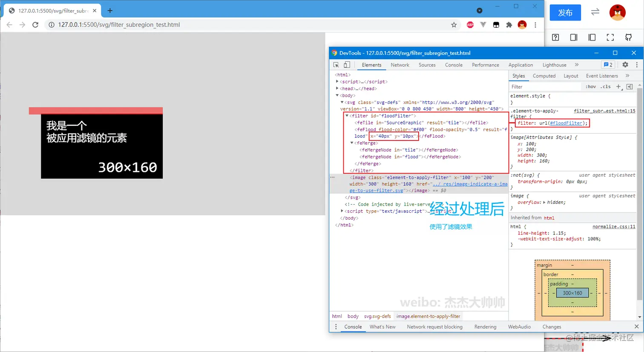Bookmark this page with the star icon
Image resolution: width=644 pixels, height=352 pixels.
(x=454, y=25)
